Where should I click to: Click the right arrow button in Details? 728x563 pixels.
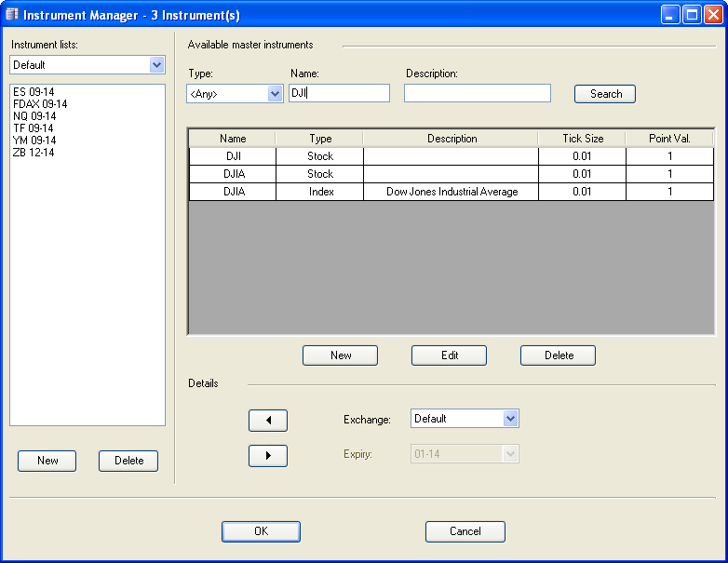coord(267,456)
